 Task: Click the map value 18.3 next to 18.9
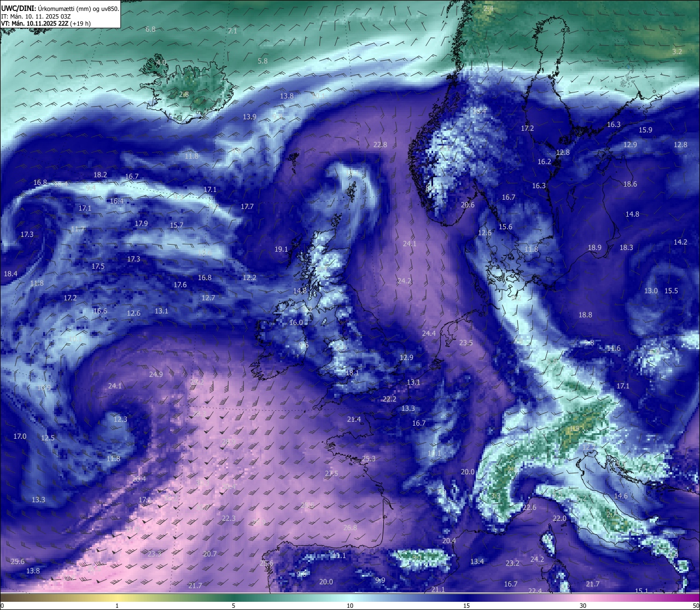point(626,248)
